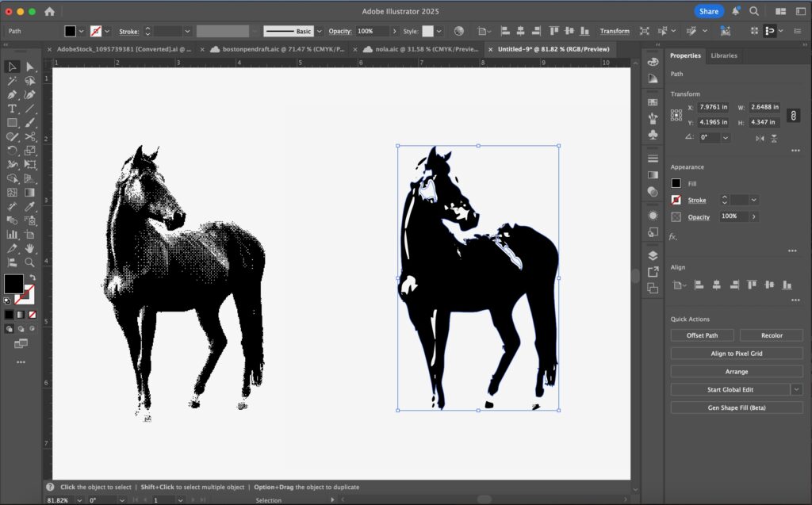This screenshot has height=505, width=812.
Task: Flip the object horizontally in Transform
Action: (760, 138)
